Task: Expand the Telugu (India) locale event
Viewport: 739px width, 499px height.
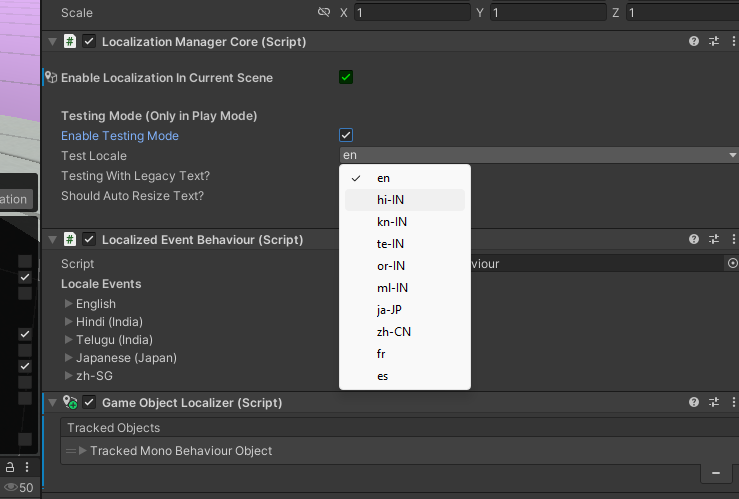Action: click(x=68, y=339)
